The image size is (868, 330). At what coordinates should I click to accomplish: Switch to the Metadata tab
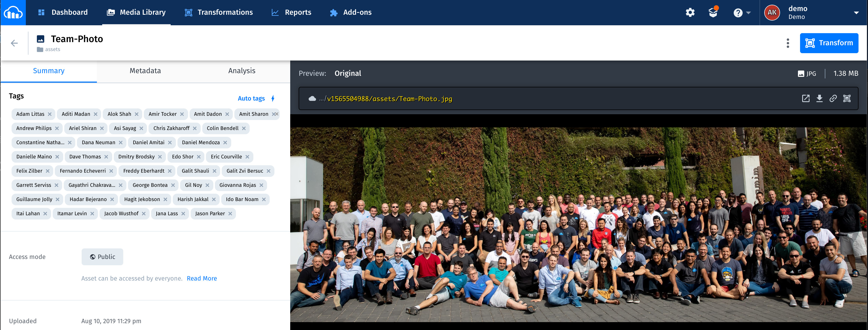point(145,71)
